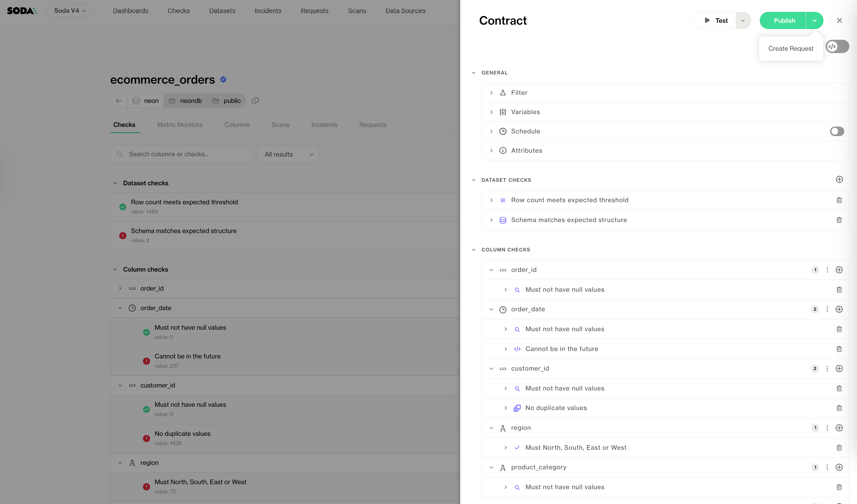Delete the Cannot be in the future check
The image size is (857, 504).
point(839,349)
